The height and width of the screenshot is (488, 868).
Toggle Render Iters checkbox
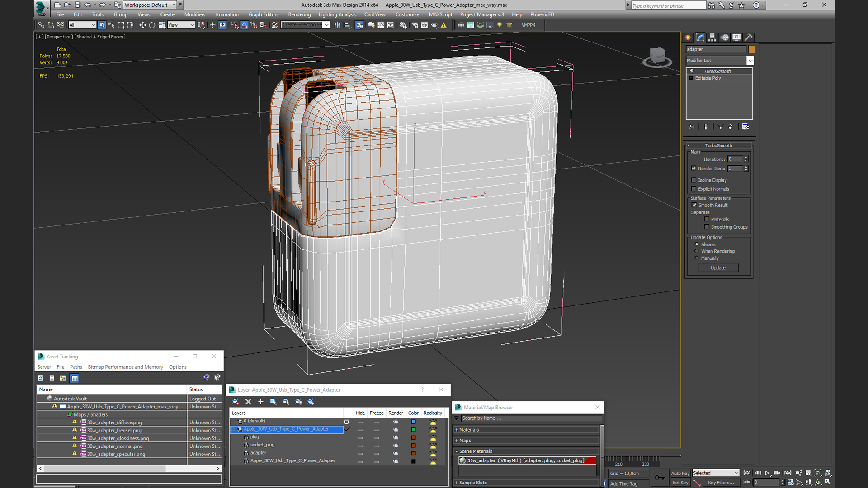tap(694, 169)
